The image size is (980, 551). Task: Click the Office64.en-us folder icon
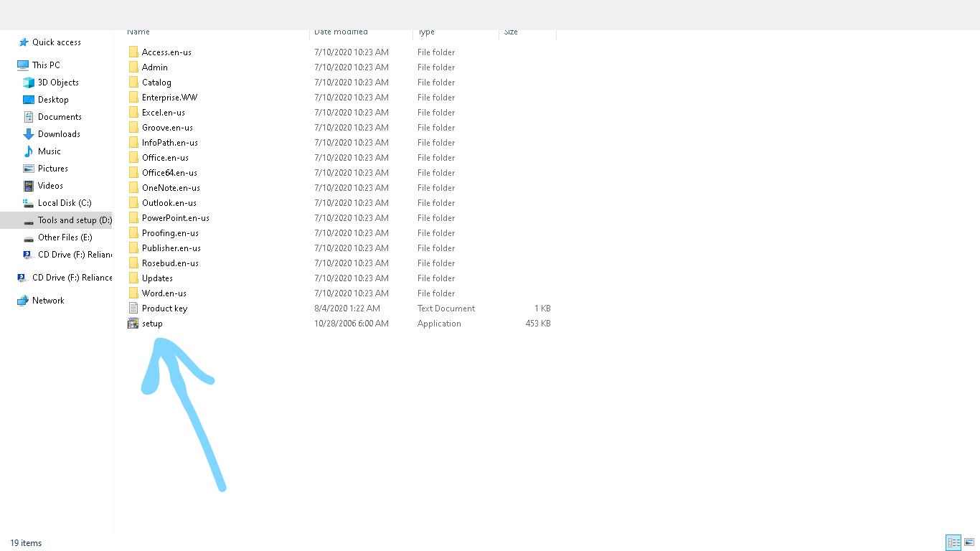pyautogui.click(x=133, y=173)
